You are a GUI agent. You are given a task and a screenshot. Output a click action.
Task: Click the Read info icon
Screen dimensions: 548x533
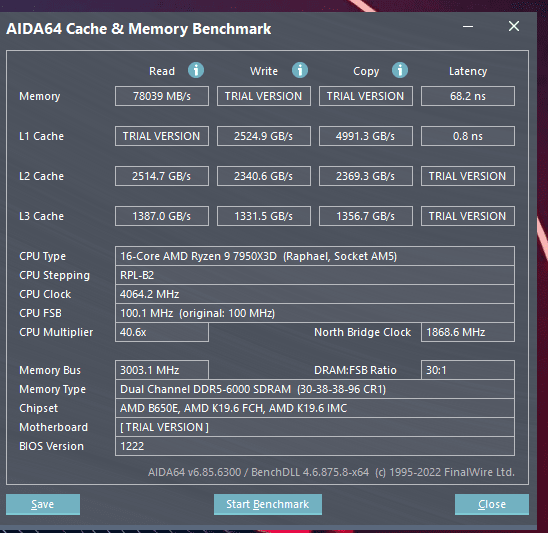pyautogui.click(x=196, y=70)
